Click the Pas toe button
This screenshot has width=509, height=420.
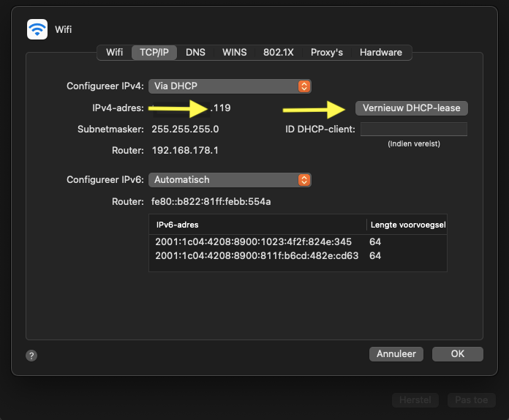471,401
